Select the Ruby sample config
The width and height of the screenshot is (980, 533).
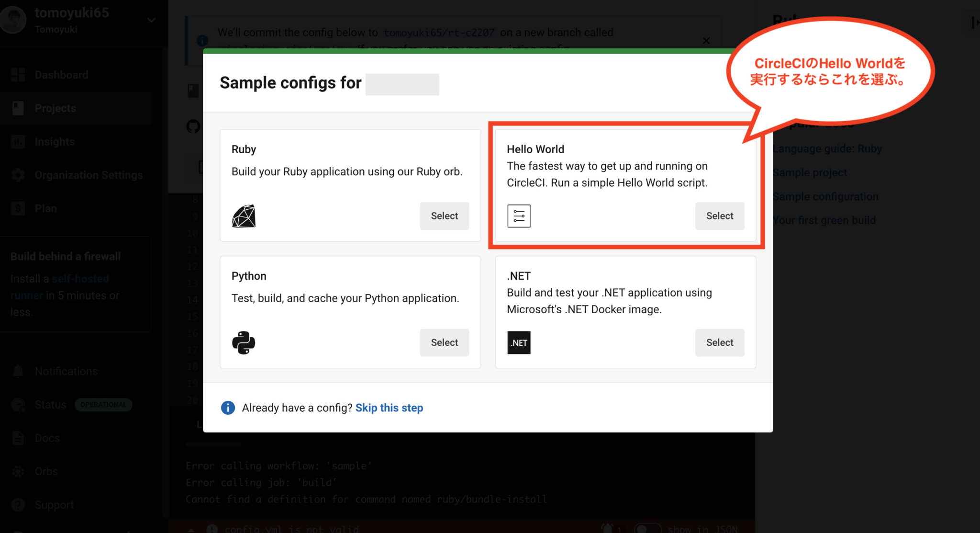444,216
